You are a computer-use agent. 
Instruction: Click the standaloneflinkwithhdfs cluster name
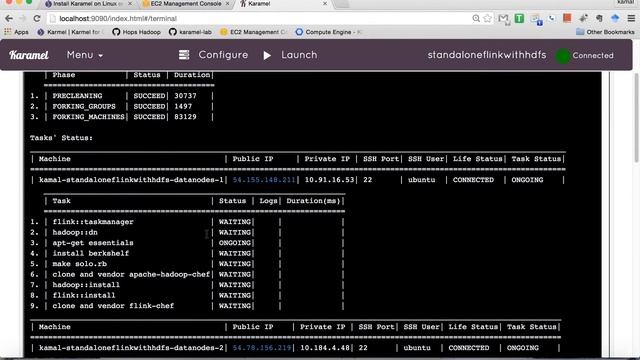pyautogui.click(x=487, y=55)
